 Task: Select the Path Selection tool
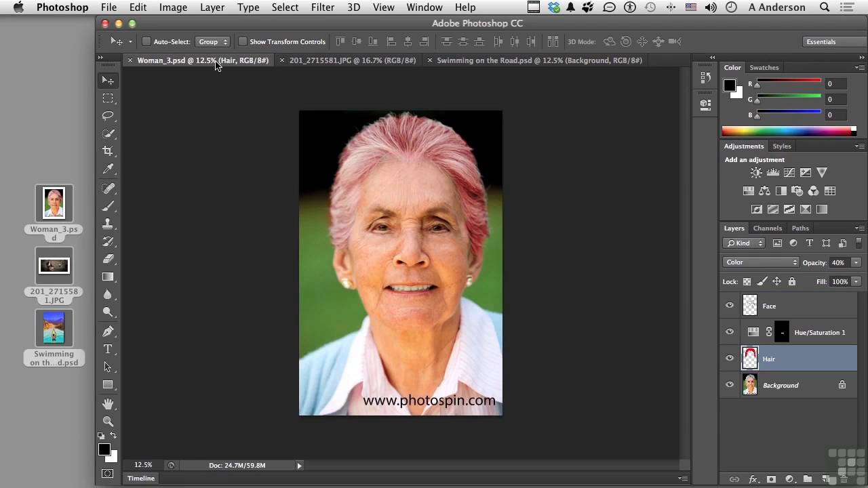108,367
